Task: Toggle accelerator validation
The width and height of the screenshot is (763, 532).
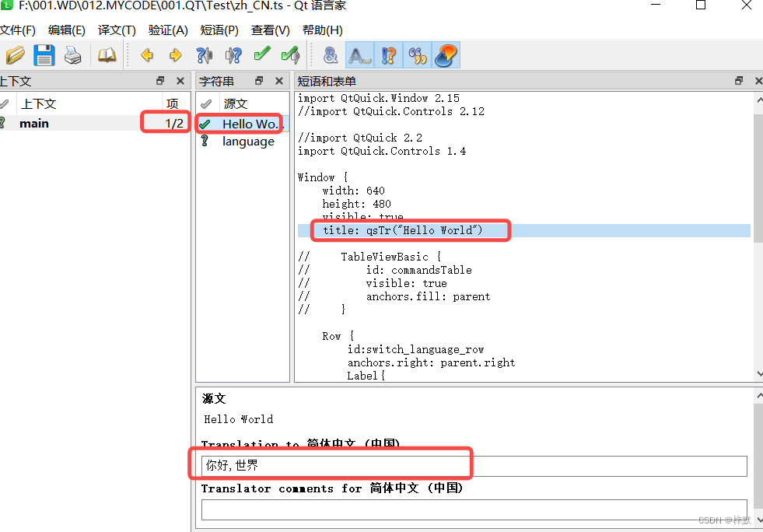Action: pos(331,55)
